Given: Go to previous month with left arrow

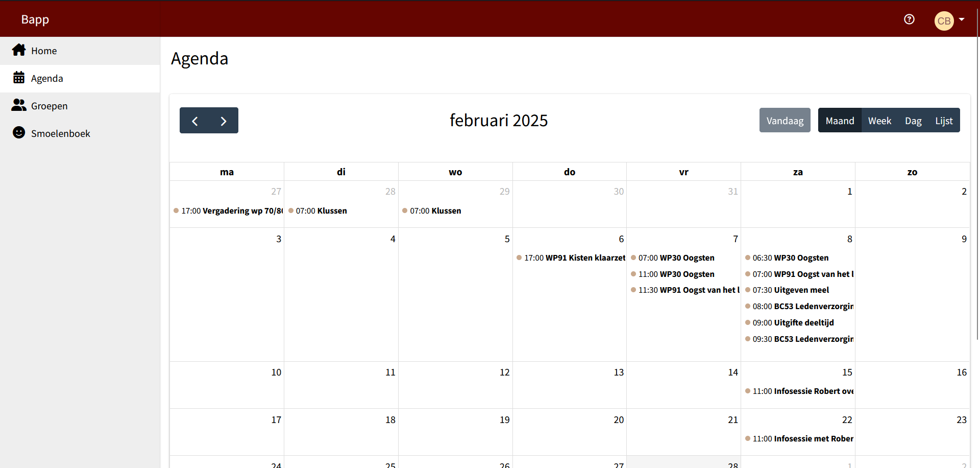Looking at the screenshot, I should pyautogui.click(x=194, y=121).
